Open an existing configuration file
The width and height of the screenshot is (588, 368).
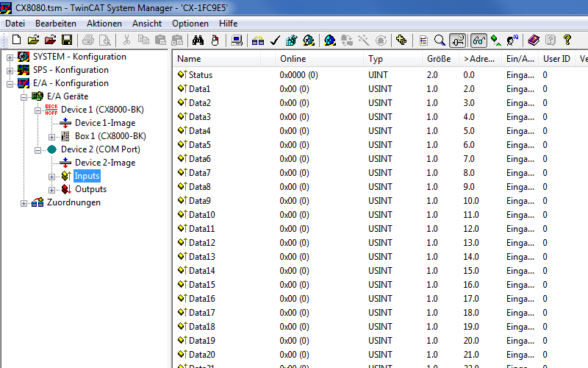click(33, 40)
